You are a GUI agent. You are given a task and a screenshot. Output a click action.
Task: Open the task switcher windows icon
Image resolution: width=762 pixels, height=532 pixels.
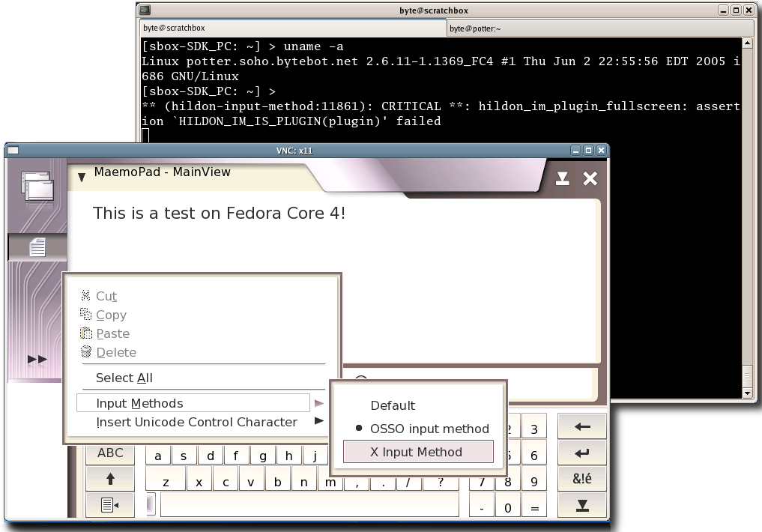(37, 186)
